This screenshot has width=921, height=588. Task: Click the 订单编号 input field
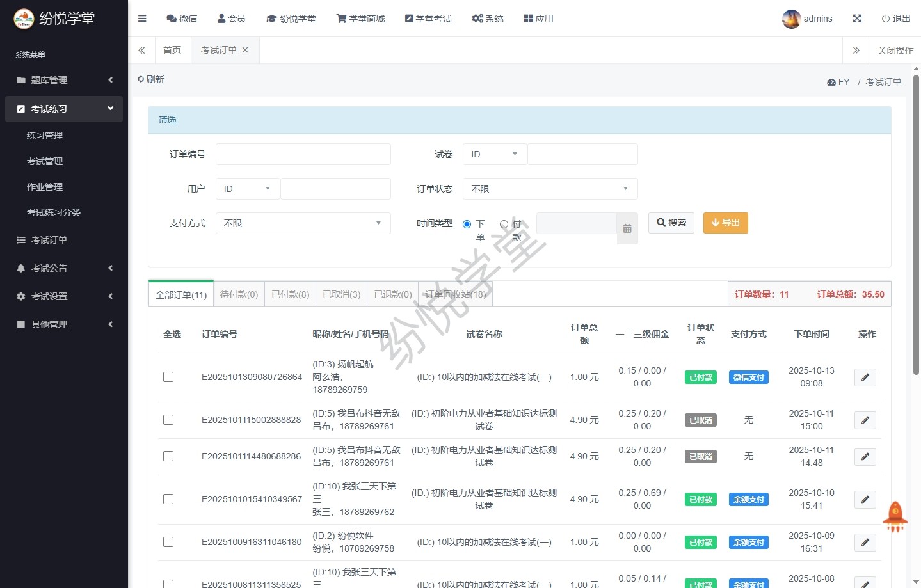pos(303,154)
